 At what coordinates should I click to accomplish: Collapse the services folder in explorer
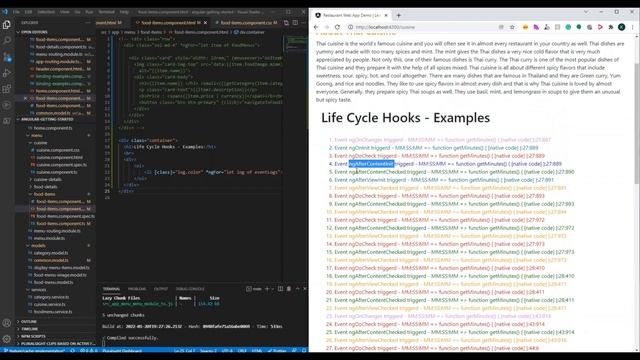(x=38, y=289)
